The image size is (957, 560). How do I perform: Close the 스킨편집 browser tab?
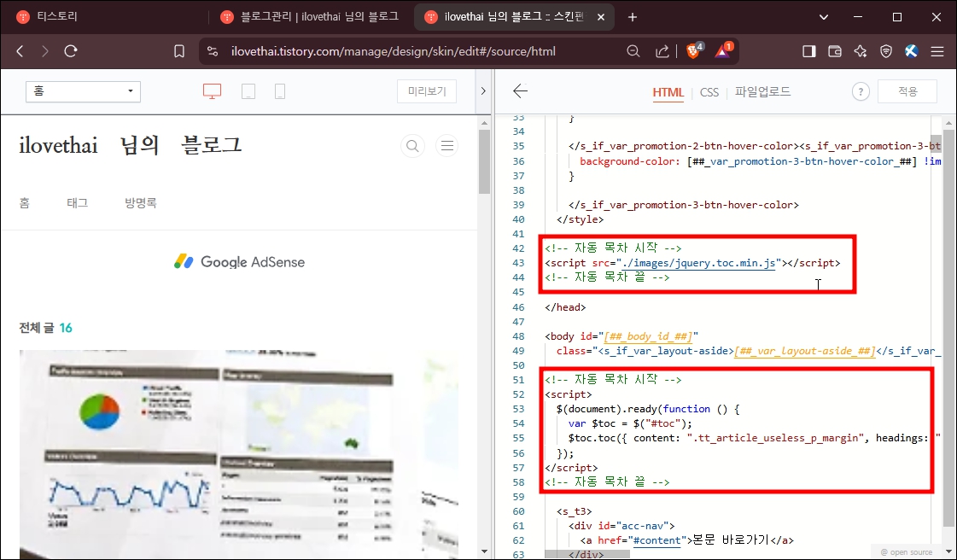click(x=600, y=17)
